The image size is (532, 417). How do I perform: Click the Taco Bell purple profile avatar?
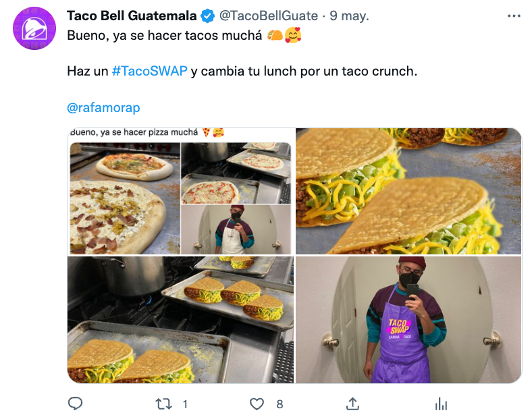(x=34, y=28)
